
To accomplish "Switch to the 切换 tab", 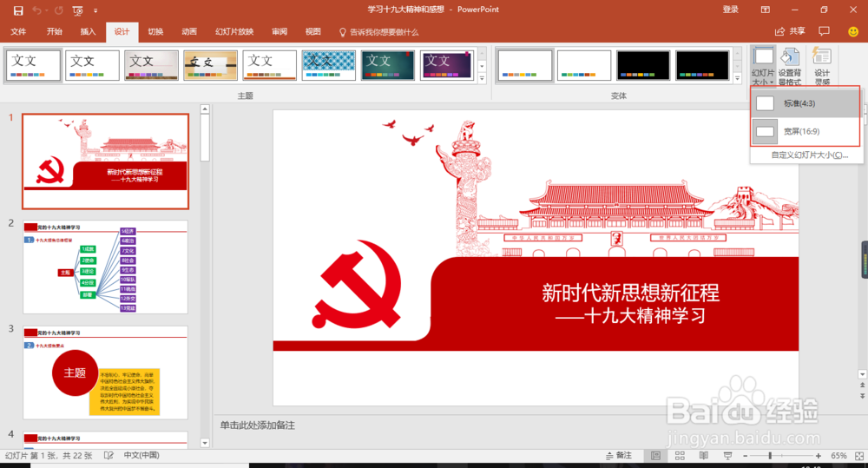I will (x=155, y=31).
